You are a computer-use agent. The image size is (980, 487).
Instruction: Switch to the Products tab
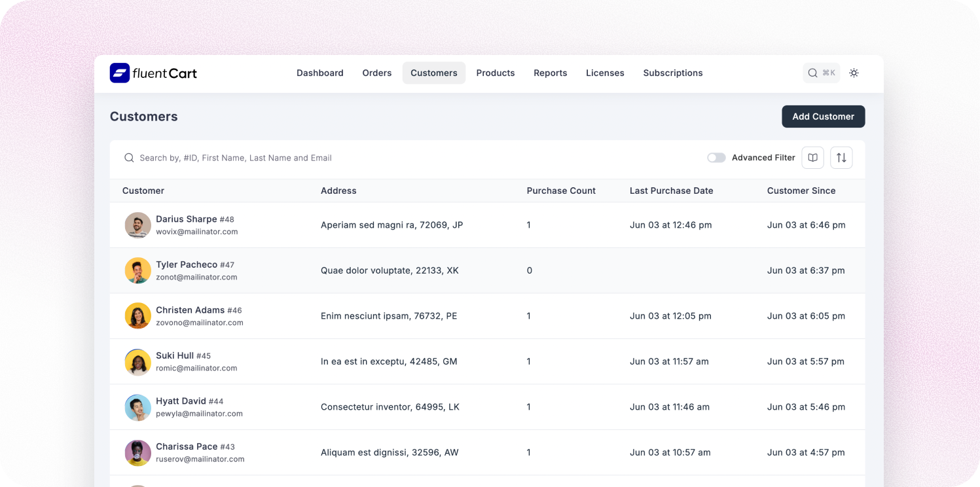(x=496, y=73)
